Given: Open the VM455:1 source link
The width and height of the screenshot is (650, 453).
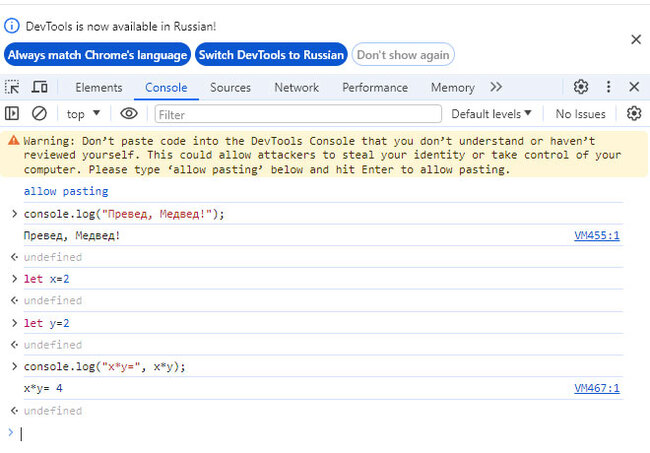Looking at the screenshot, I should coord(597,235).
